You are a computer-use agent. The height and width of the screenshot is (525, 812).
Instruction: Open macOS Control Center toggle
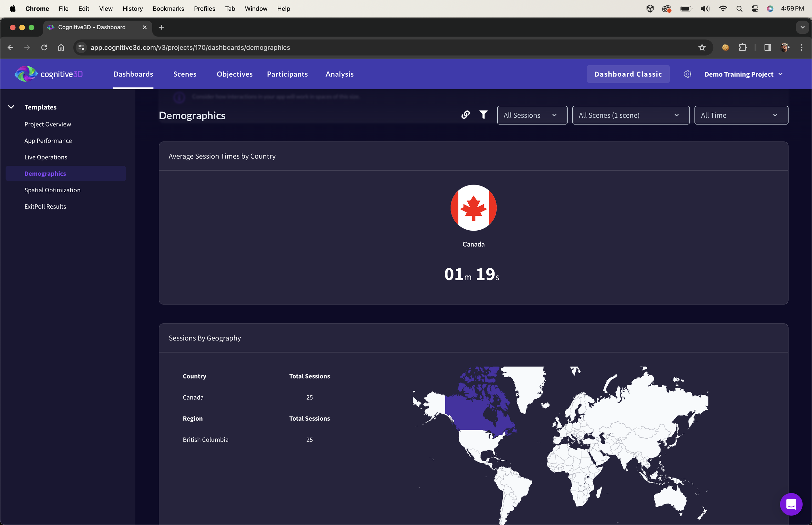point(755,8)
